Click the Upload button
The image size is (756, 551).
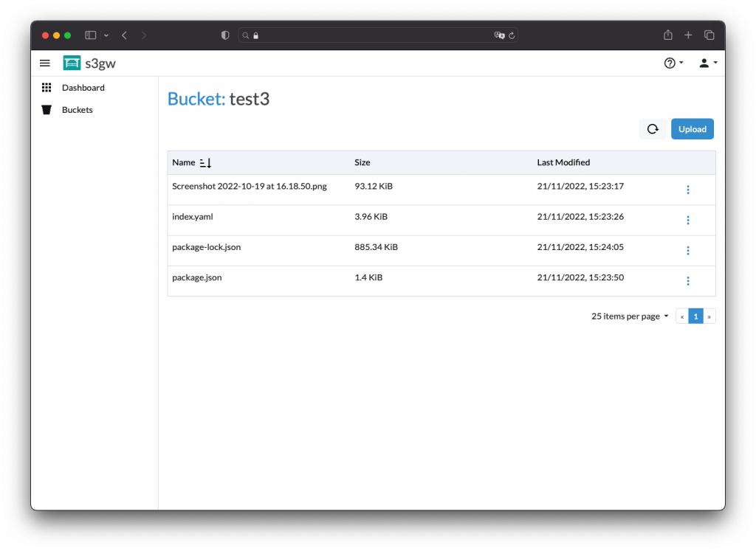[692, 129]
